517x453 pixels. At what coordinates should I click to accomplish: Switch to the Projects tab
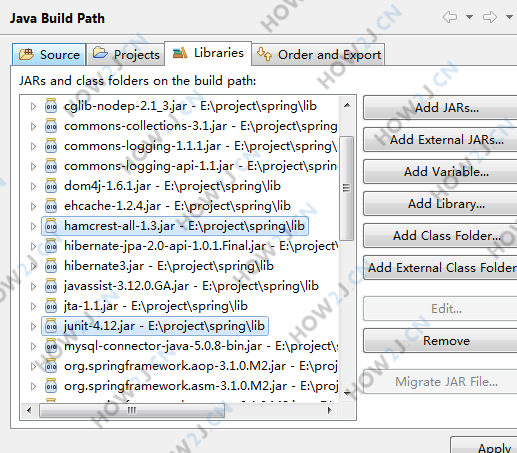click(x=126, y=54)
